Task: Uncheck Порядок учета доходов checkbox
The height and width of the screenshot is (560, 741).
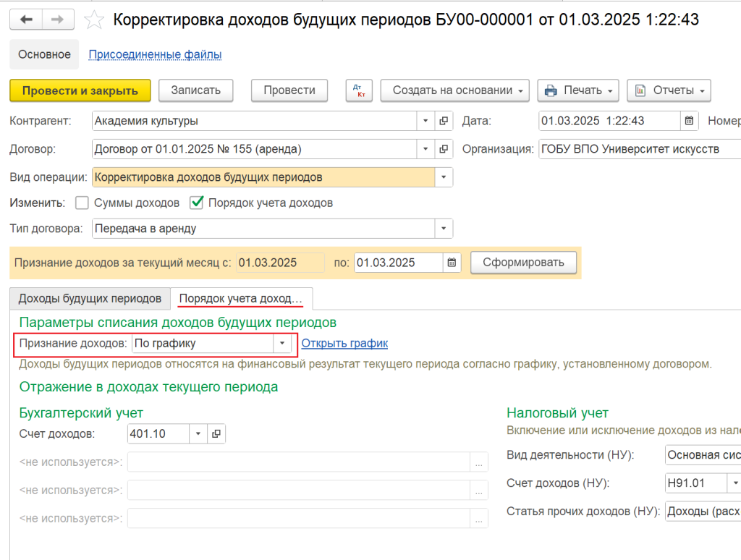Action: pyautogui.click(x=196, y=203)
